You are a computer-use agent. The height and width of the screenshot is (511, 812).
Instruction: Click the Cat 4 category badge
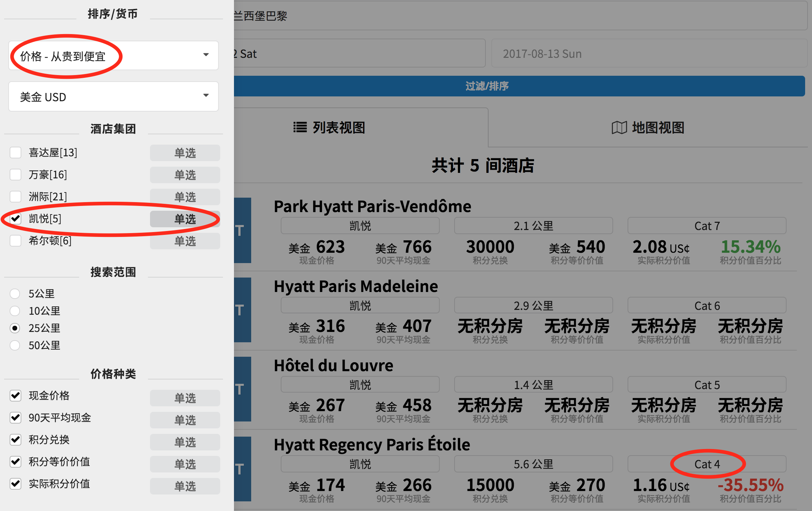click(707, 464)
